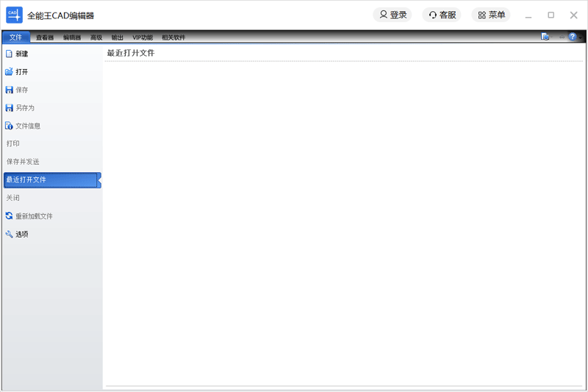
Task: Switch to the 编辑器 tab
Action: click(72, 38)
